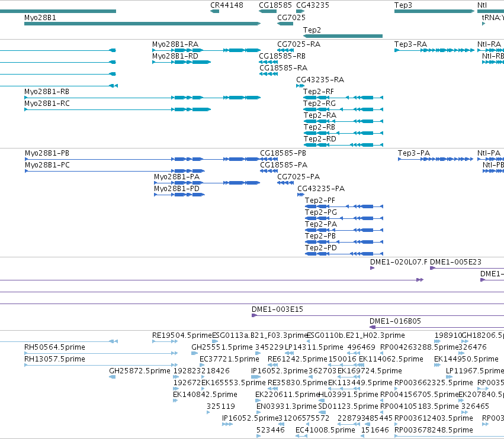Click the DME1-003E15 clone label
This screenshot has height=439, width=504.
pos(277,309)
